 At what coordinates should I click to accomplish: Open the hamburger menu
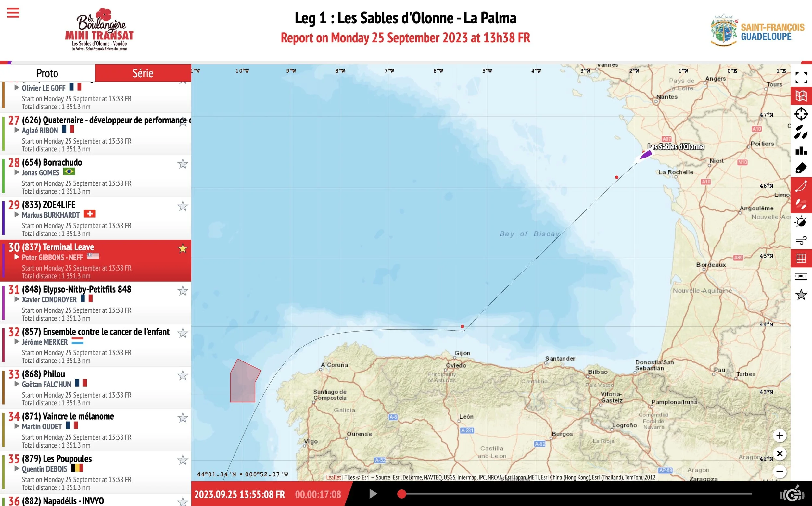point(13,13)
